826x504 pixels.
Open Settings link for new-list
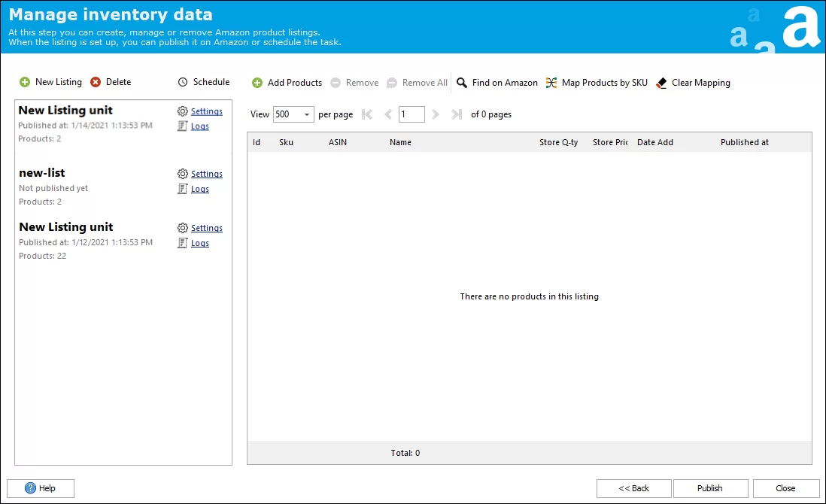pyautogui.click(x=206, y=174)
